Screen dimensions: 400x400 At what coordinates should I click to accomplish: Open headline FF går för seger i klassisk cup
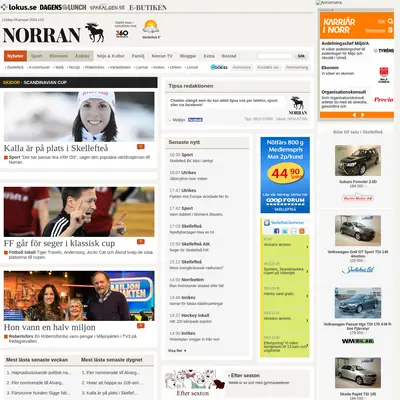(59, 243)
